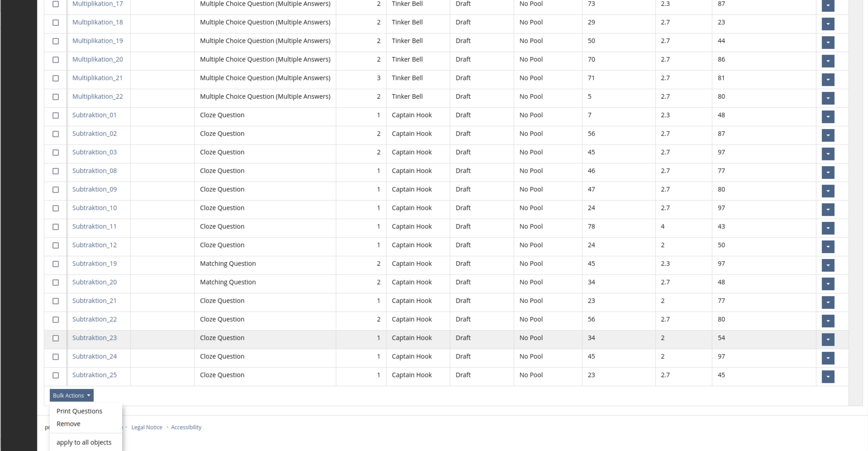Click the Accessibility footer link
The height and width of the screenshot is (451, 868).
[186, 427]
